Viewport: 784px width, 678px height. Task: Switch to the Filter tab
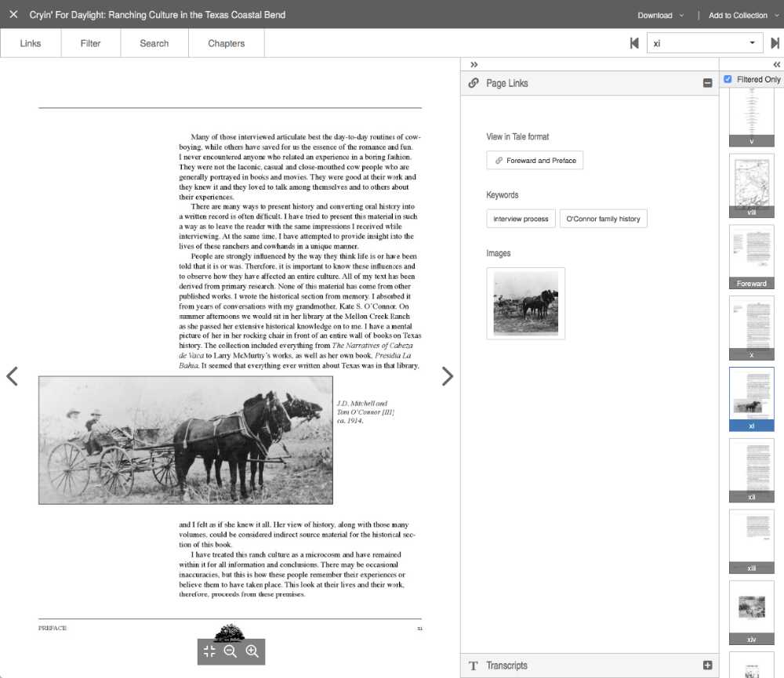[90, 43]
